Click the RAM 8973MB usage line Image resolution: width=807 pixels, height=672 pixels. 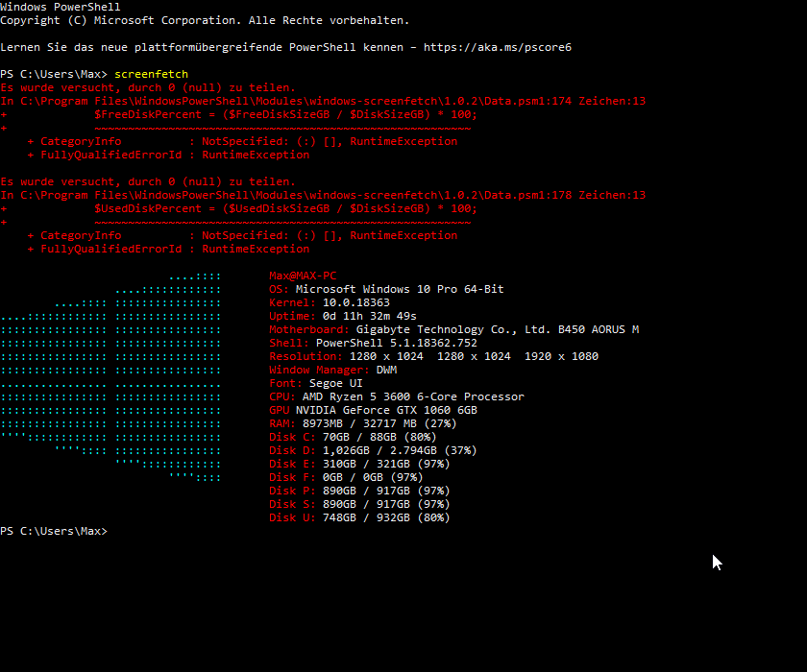coord(363,423)
